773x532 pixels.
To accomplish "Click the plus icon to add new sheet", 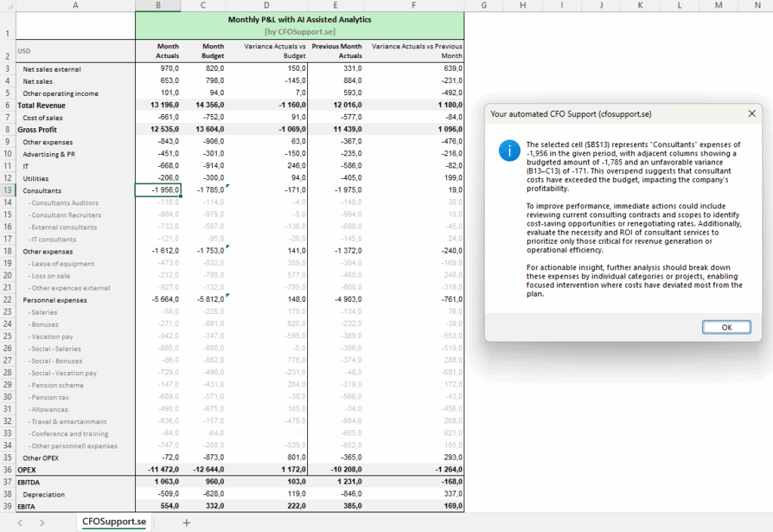I will coord(186,522).
